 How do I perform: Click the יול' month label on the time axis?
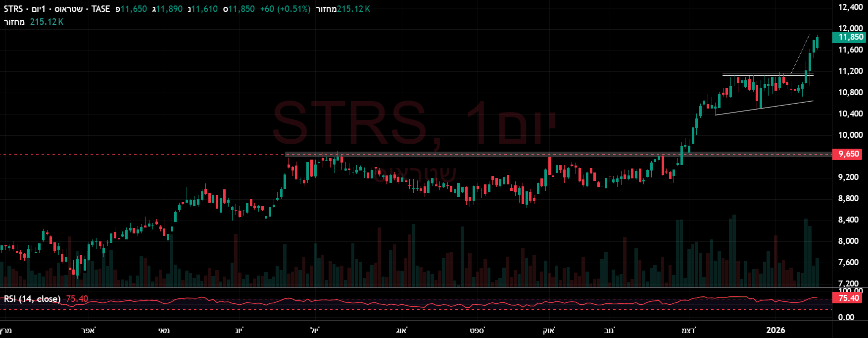coord(315,330)
